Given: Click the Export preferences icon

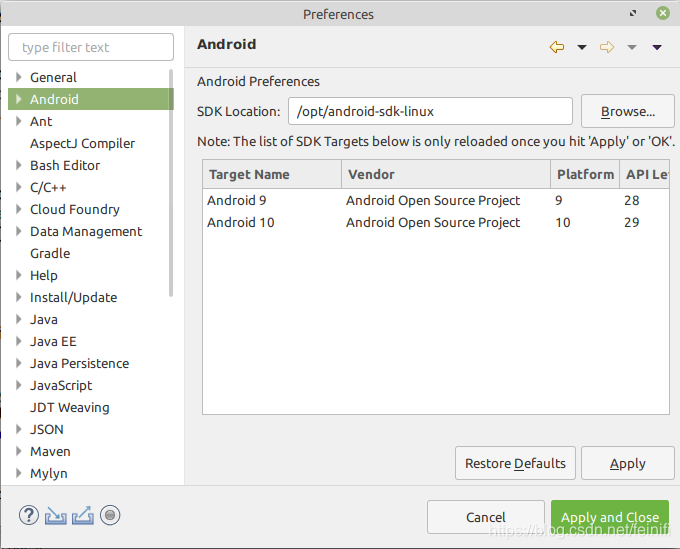Looking at the screenshot, I should 83,515.
